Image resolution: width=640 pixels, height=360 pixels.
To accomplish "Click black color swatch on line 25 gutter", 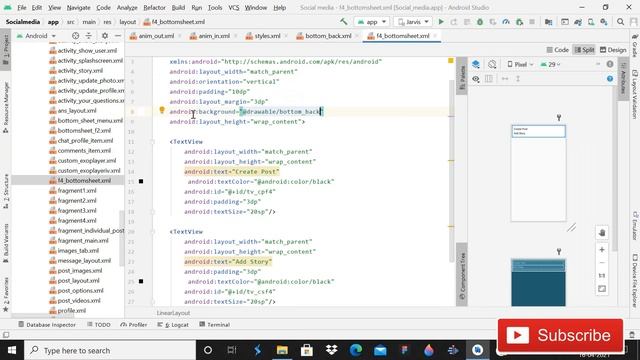I will pyautogui.click(x=141, y=281).
